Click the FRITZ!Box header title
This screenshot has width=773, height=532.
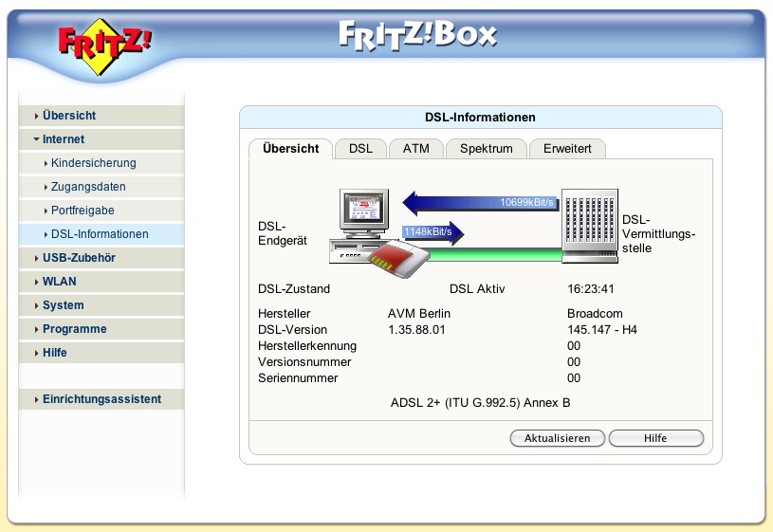[418, 35]
